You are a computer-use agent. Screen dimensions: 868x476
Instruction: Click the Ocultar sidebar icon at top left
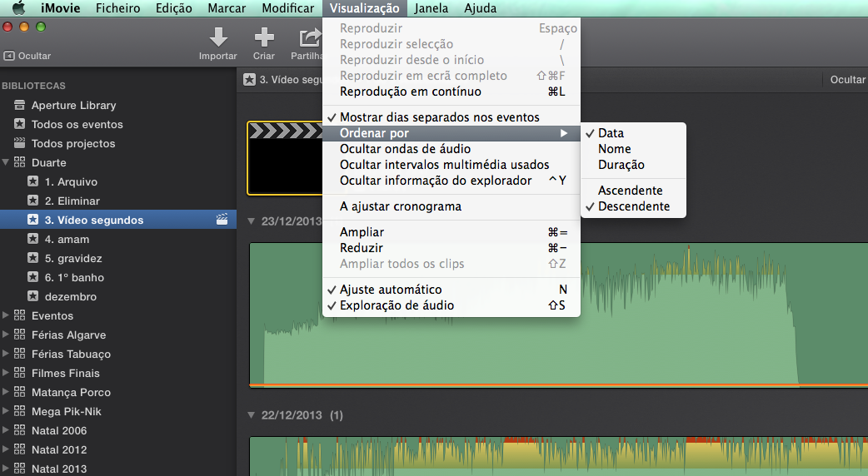coord(9,56)
